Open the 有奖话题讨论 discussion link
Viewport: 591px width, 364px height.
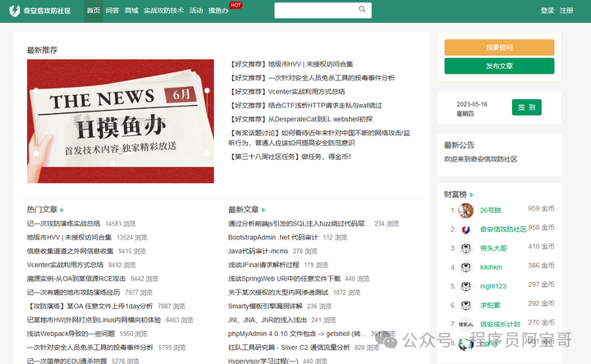pyautogui.click(x=318, y=139)
